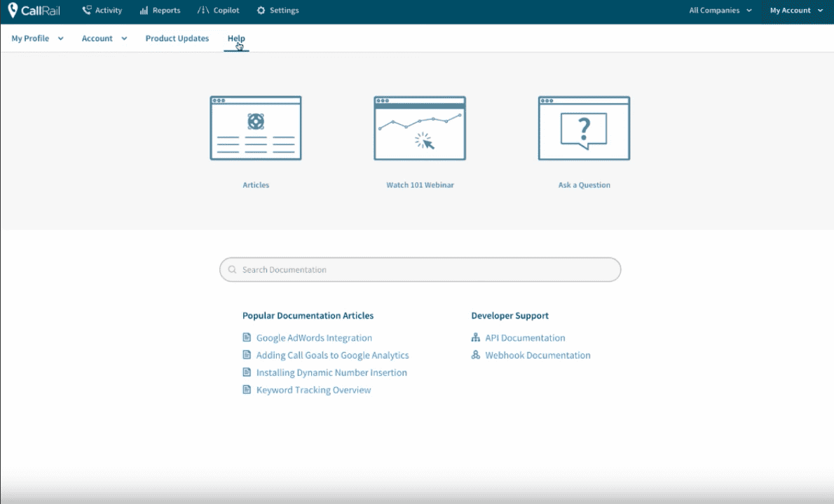Expand the Account dropdown
Screen dimensions: 834x504
tap(104, 39)
